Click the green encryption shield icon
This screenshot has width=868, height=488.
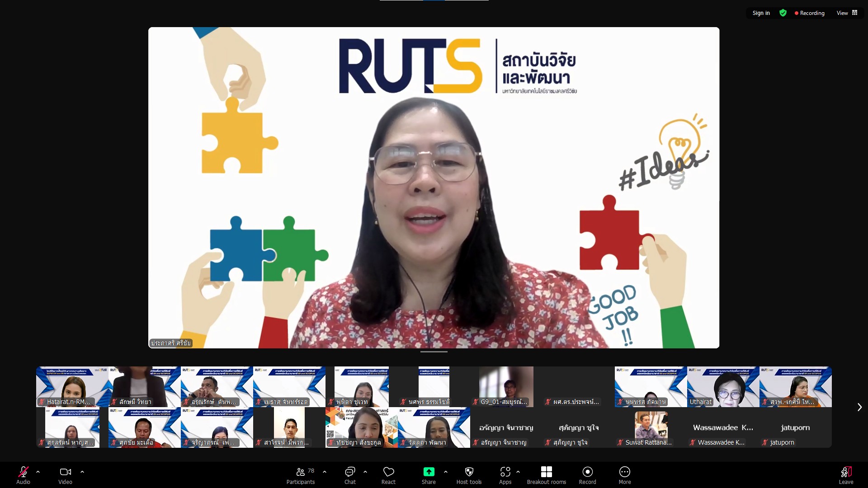783,13
